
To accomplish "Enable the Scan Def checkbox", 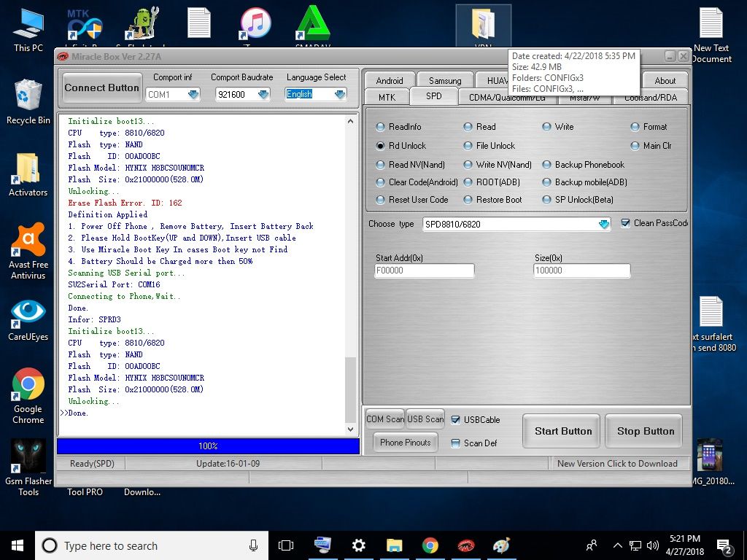I will [455, 443].
